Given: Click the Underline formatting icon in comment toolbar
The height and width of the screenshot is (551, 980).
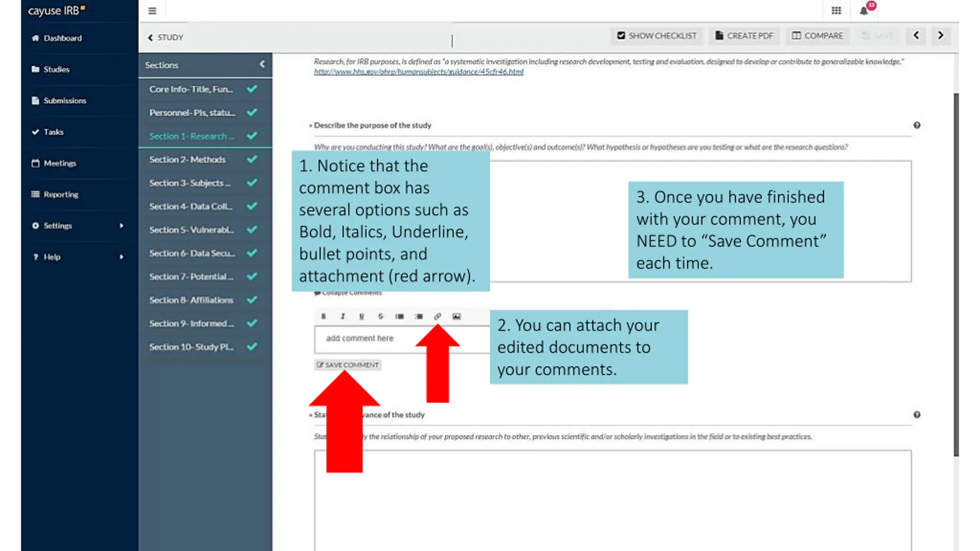Looking at the screenshot, I should [x=361, y=316].
